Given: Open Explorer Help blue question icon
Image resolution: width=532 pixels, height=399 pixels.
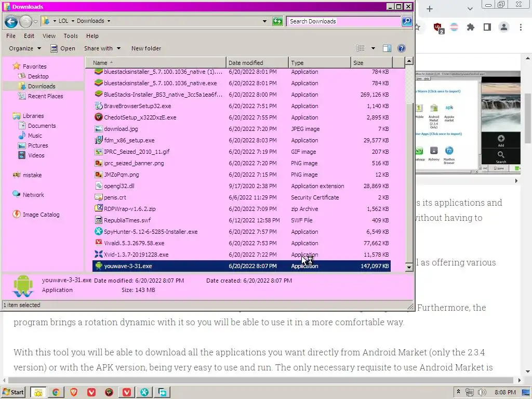Looking at the screenshot, I should 402,48.
